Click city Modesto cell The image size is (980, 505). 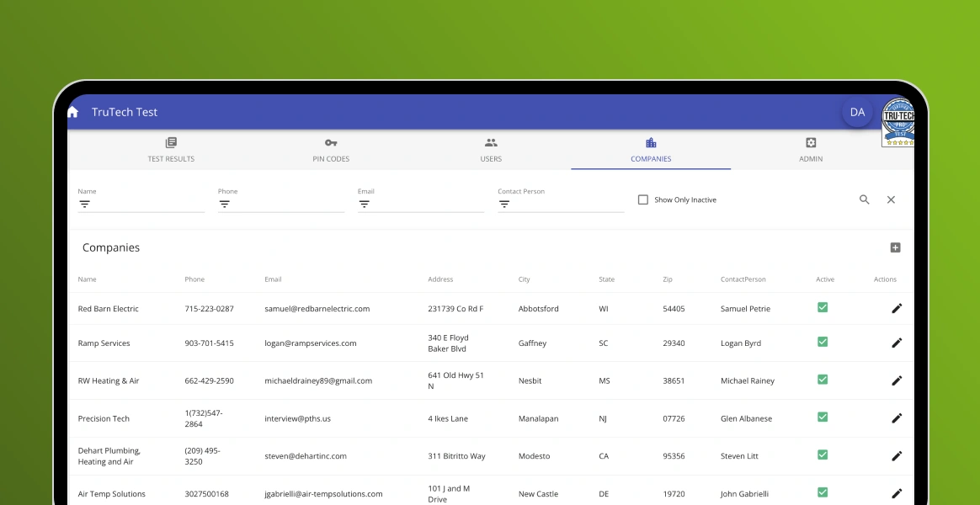pyautogui.click(x=535, y=456)
